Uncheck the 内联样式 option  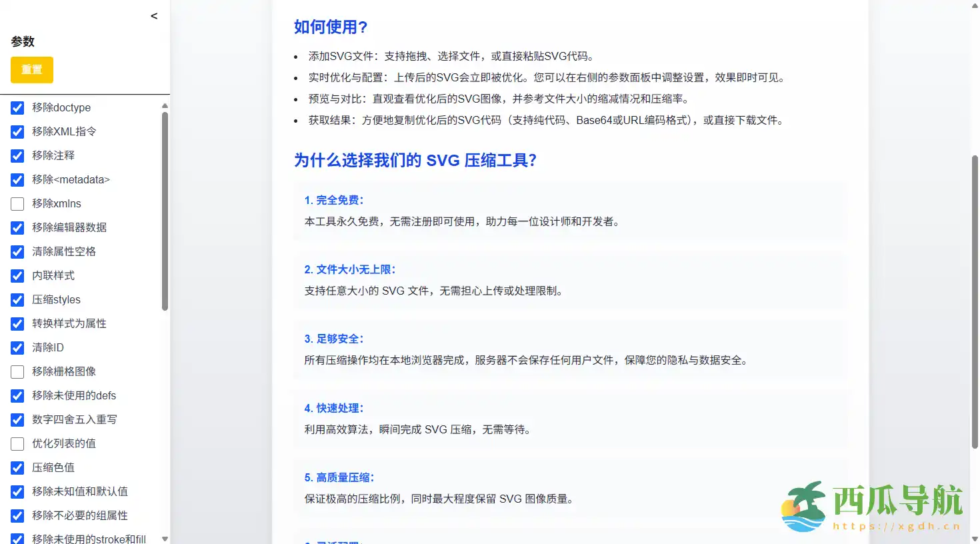coord(17,276)
